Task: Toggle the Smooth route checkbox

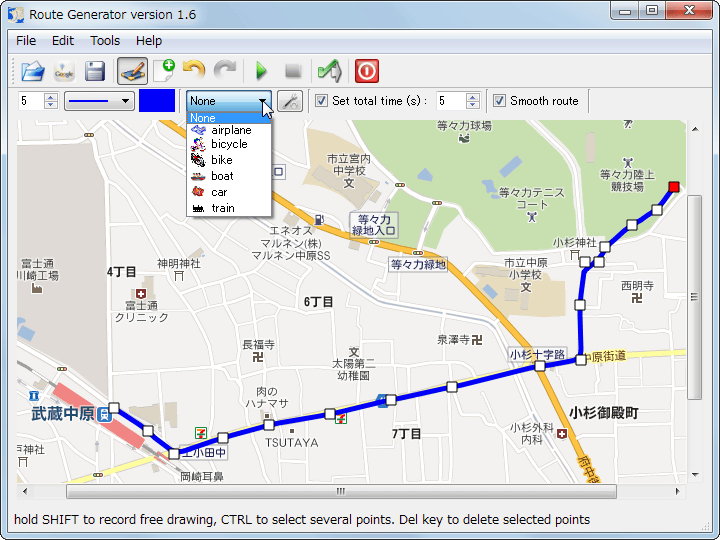Action: click(x=499, y=101)
